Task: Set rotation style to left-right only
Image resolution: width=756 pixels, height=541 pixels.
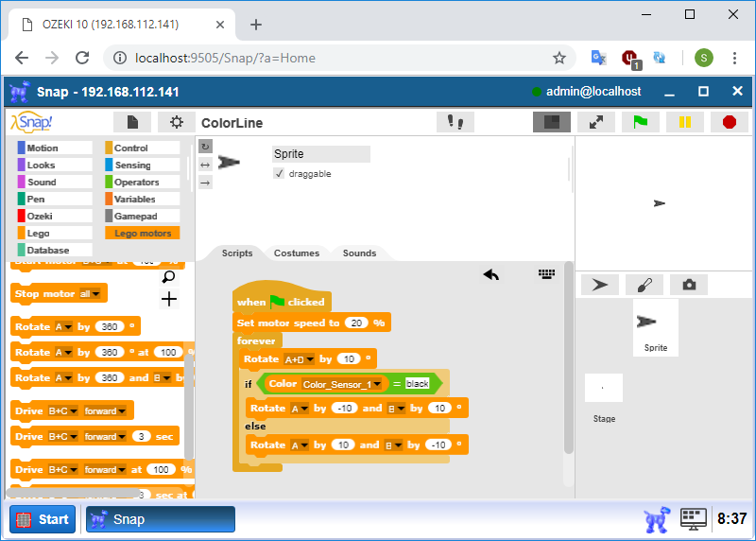Action: 205,165
